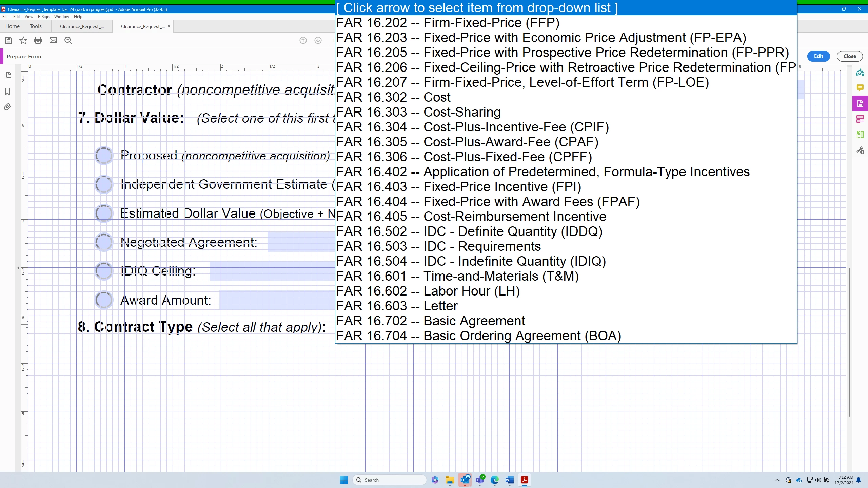Image resolution: width=868 pixels, height=488 pixels.
Task: Choose FAR 16.202 Firm-Fixed-Price option
Action: [448, 23]
